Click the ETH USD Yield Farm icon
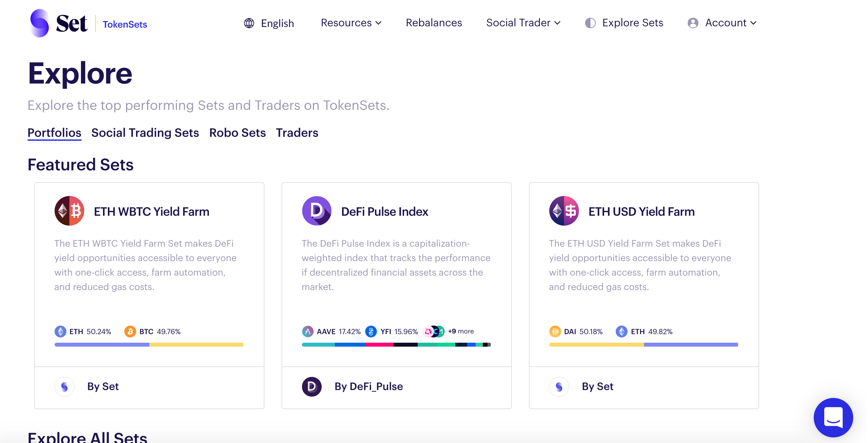Viewport: 868px width, 443px height. click(x=563, y=211)
